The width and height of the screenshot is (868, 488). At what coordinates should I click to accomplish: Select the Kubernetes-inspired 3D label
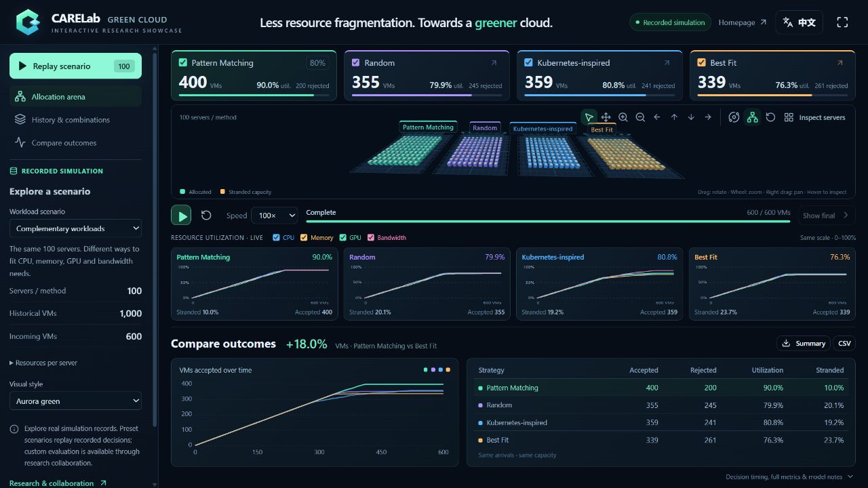pos(542,129)
